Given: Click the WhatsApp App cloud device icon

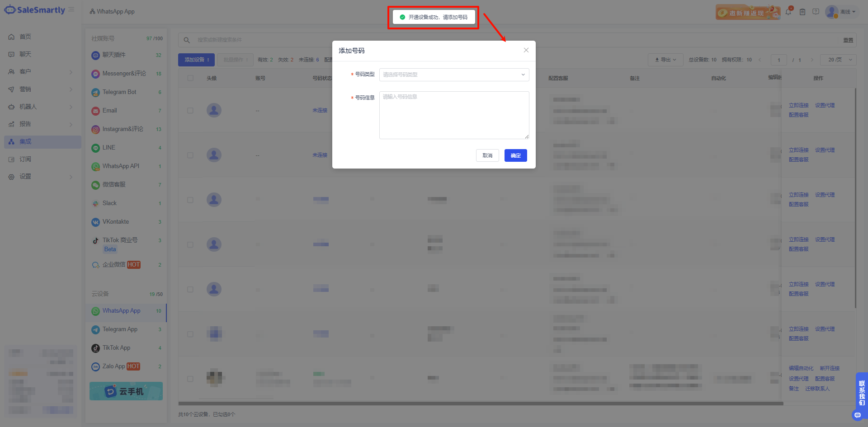Looking at the screenshot, I should tap(95, 311).
